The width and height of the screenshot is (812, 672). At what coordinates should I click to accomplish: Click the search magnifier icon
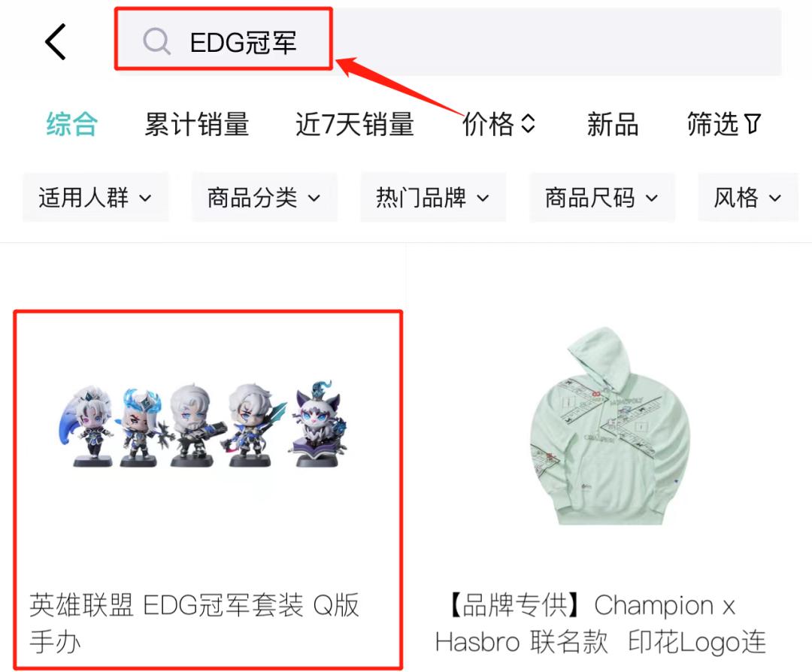coord(156,41)
